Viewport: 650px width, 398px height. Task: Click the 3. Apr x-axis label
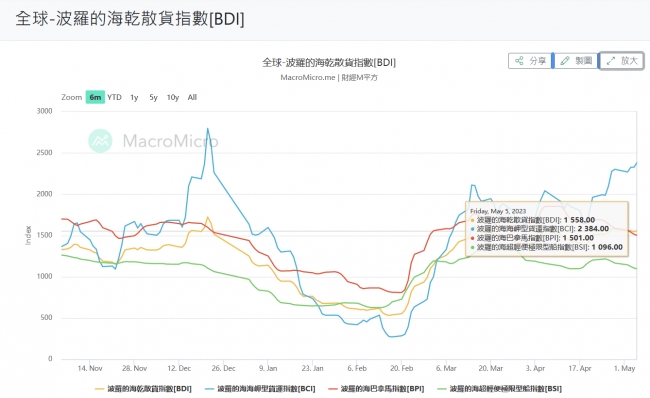tap(535, 368)
